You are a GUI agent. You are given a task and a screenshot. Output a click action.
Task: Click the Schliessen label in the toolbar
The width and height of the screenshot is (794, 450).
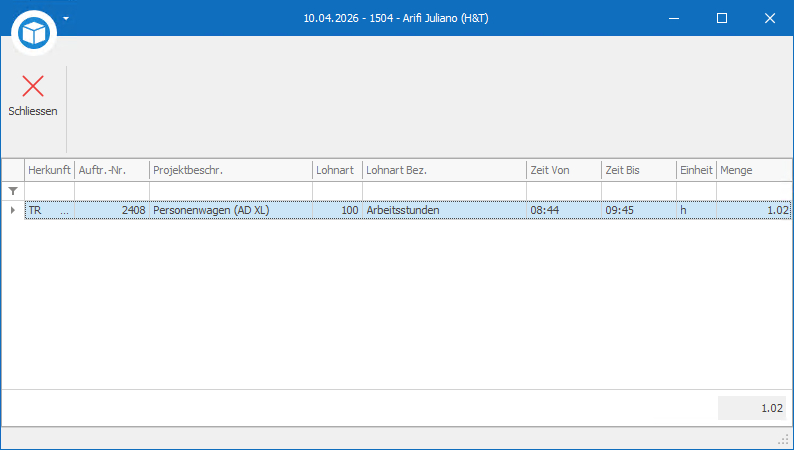33,111
